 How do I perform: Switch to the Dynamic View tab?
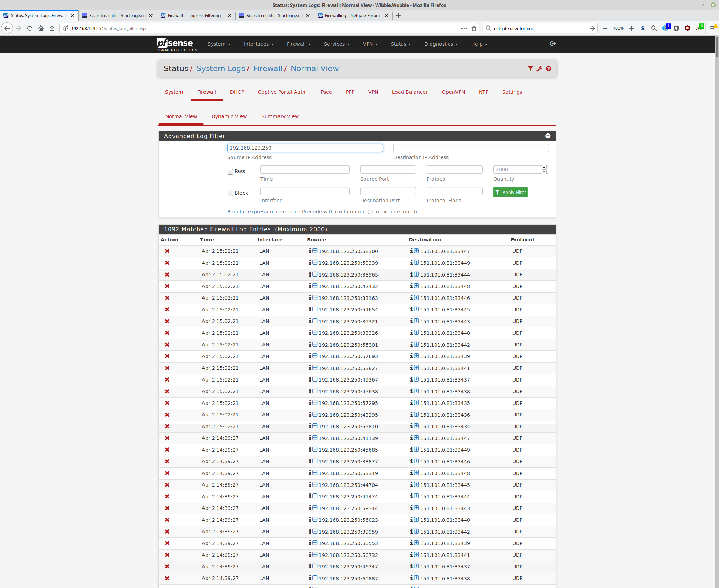point(229,116)
